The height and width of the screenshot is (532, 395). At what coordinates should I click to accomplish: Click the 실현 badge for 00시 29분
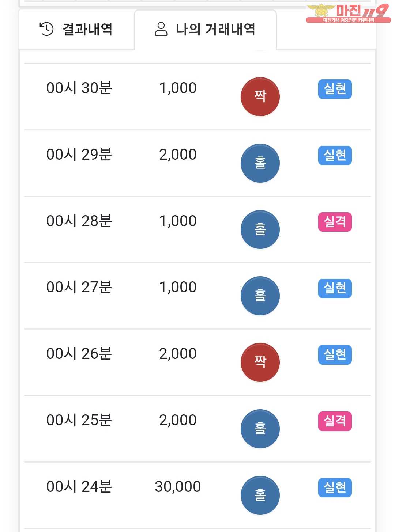click(x=335, y=156)
